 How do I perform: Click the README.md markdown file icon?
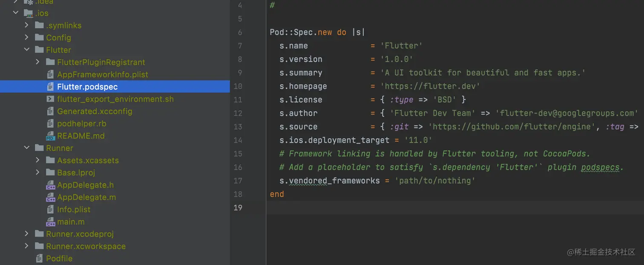[50, 136]
